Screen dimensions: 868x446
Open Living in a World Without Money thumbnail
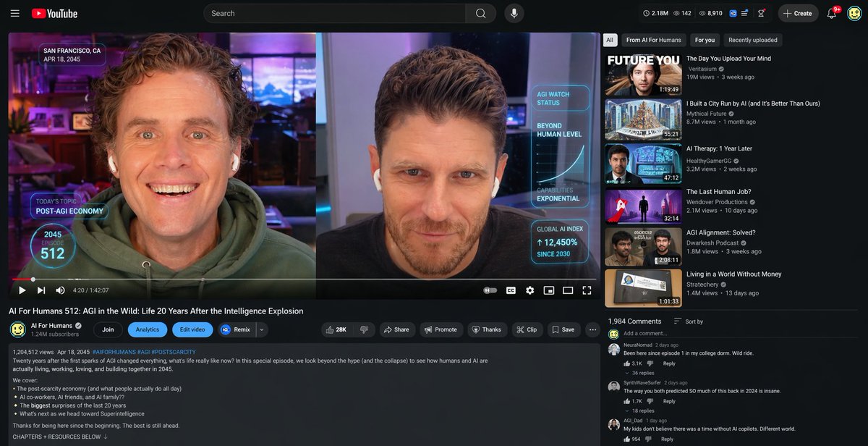coord(643,288)
